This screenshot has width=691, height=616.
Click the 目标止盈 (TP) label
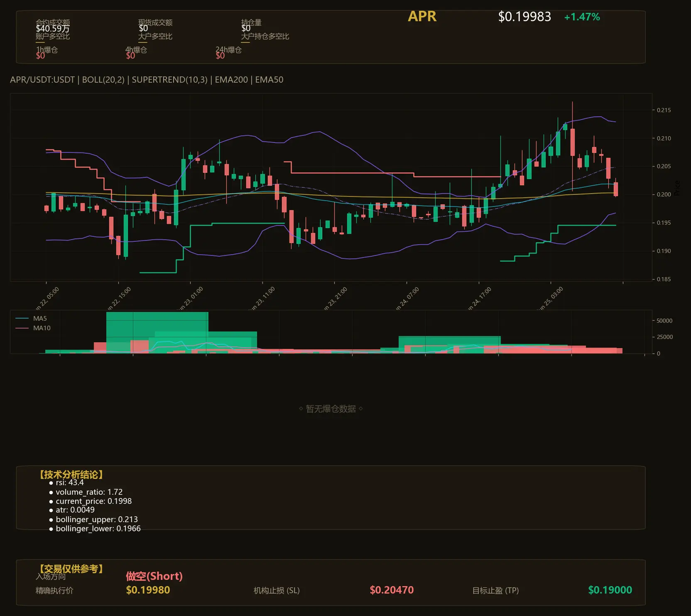click(x=495, y=591)
